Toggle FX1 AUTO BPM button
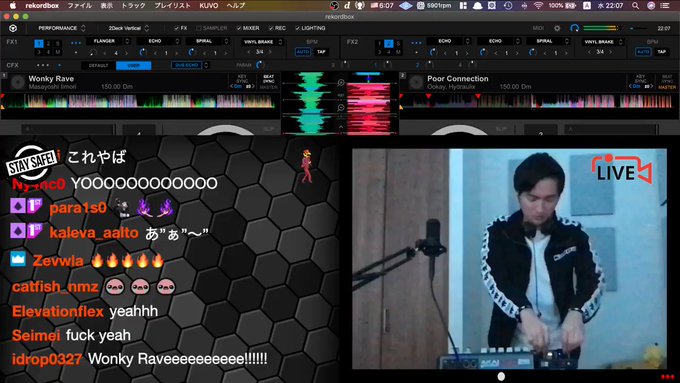This screenshot has height=383, width=680. click(x=303, y=52)
